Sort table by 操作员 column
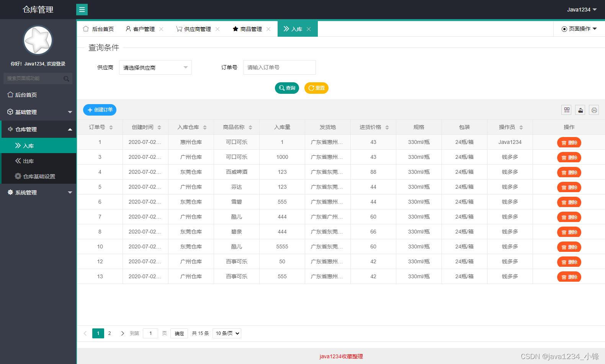The width and height of the screenshot is (605, 364). [521, 127]
